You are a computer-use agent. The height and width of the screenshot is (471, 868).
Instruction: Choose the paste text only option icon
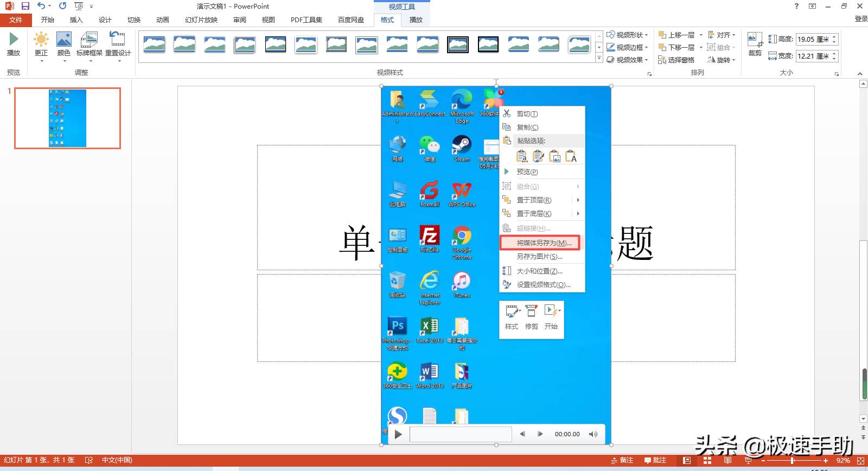pos(571,156)
